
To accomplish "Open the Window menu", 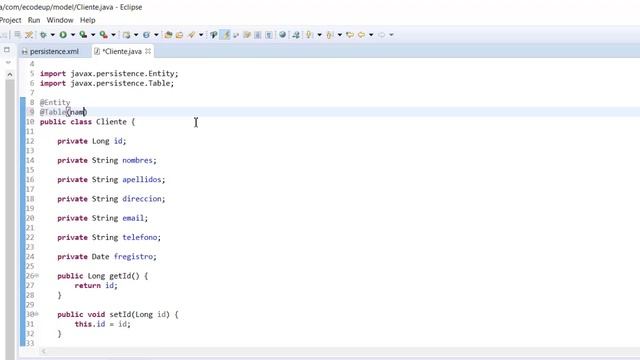I will pyautogui.click(x=60, y=20).
